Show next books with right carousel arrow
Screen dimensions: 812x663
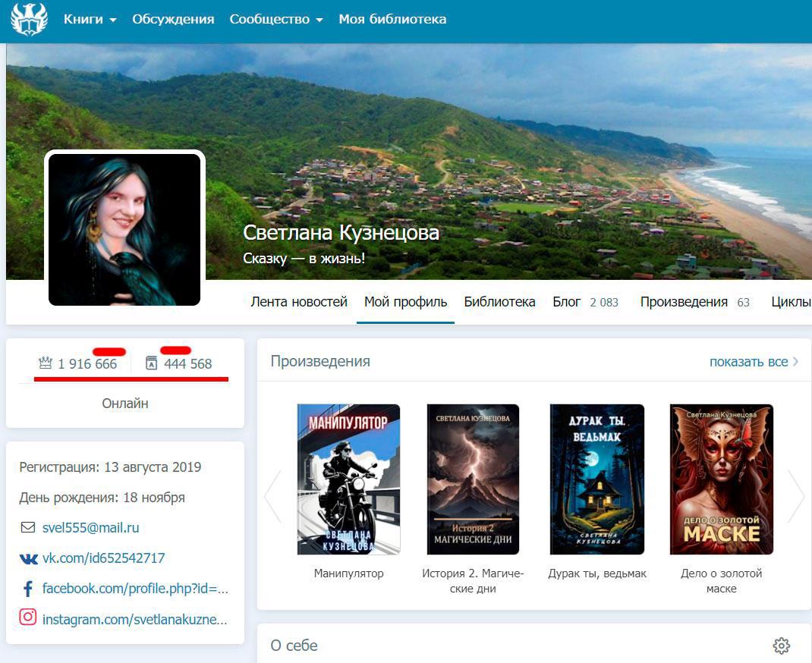tap(797, 496)
